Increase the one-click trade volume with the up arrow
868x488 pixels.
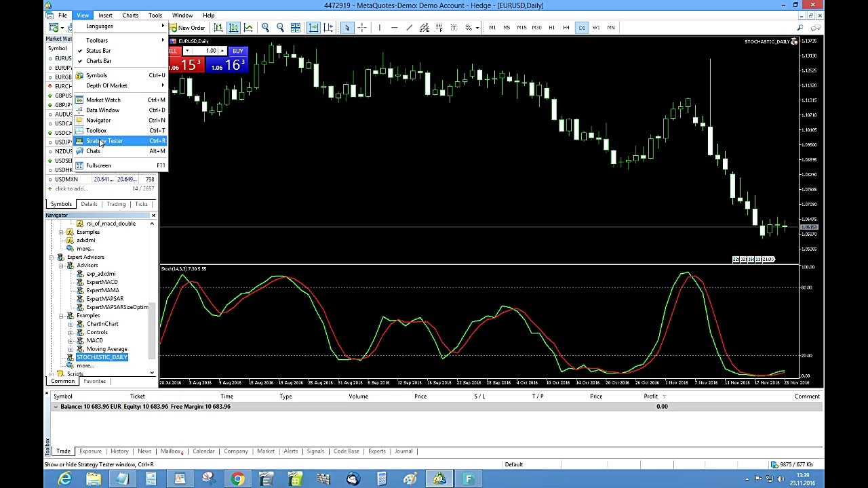222,49
